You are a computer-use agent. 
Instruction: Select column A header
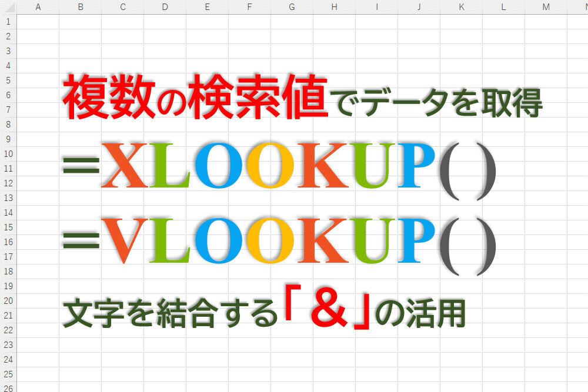click(x=38, y=7)
